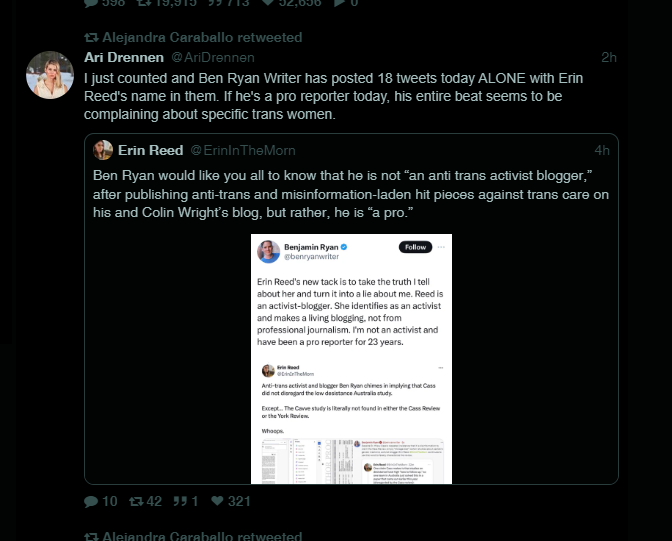Click the Erin Reed name in quoted tweet
The image size is (672, 541).
151,150
